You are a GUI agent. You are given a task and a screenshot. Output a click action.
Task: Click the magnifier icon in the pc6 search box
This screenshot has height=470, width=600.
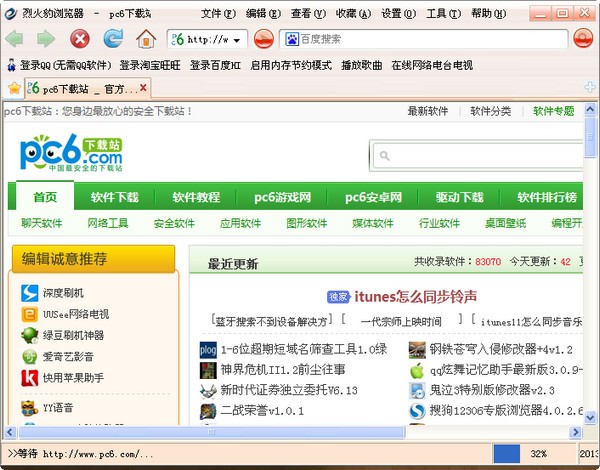pyautogui.click(x=385, y=156)
